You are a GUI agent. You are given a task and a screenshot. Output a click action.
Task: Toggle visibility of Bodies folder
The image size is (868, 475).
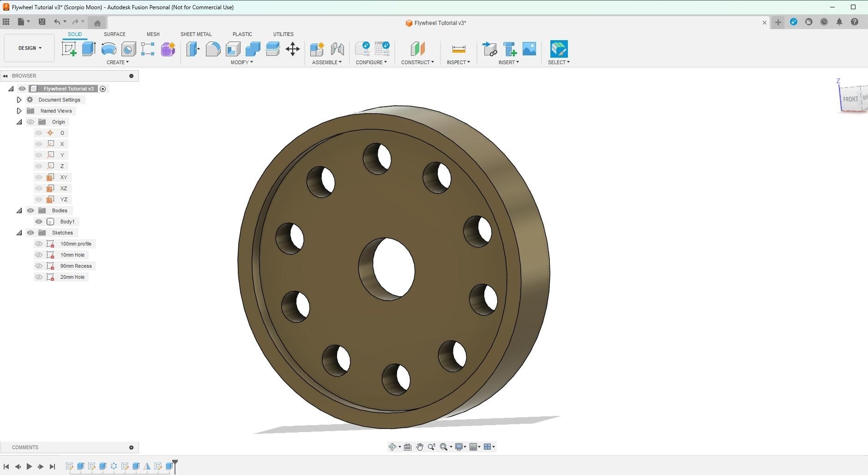[x=30, y=210]
